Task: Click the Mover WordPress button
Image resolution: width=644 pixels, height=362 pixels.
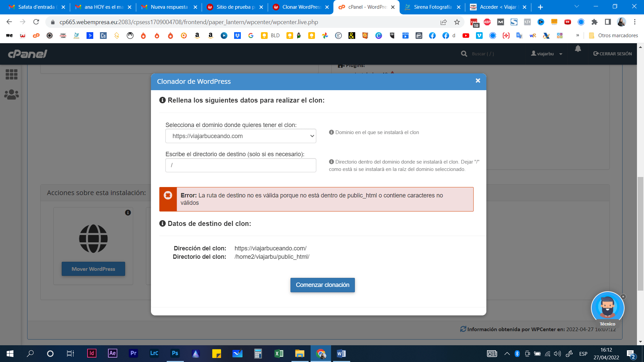Action: pos(93,269)
